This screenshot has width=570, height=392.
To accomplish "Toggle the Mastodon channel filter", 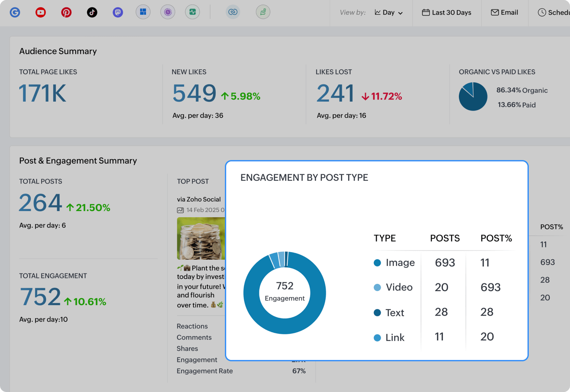I will click(118, 12).
